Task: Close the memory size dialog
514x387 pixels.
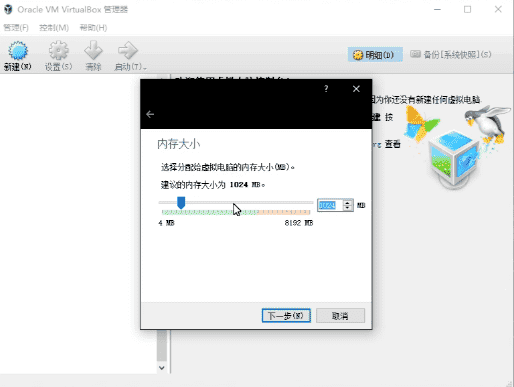Action: coord(356,89)
